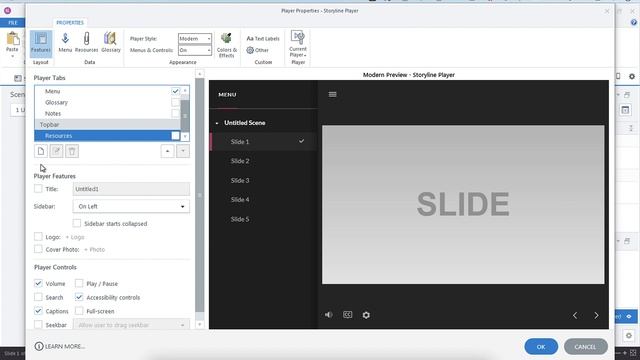Open the Sidebar position dropdown
This screenshot has width=640, height=360.
131,207
